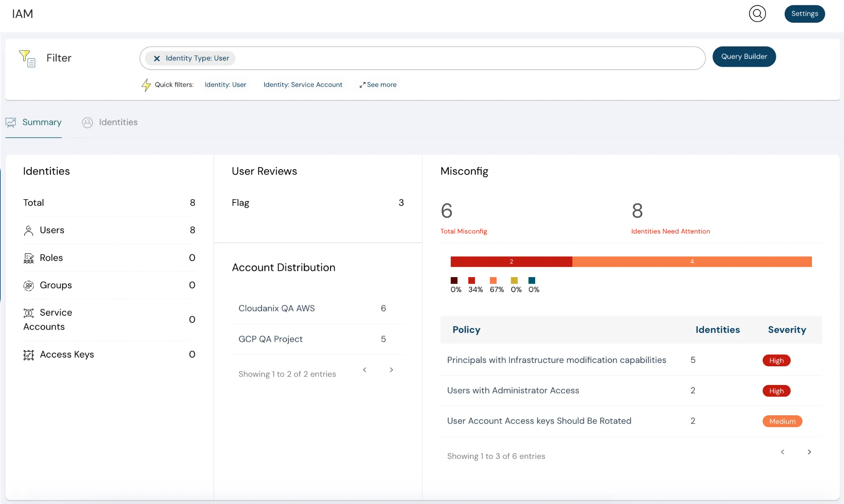844x504 pixels.
Task: Click the previous page chevron under User Reviews pagination
Action: 365,370
